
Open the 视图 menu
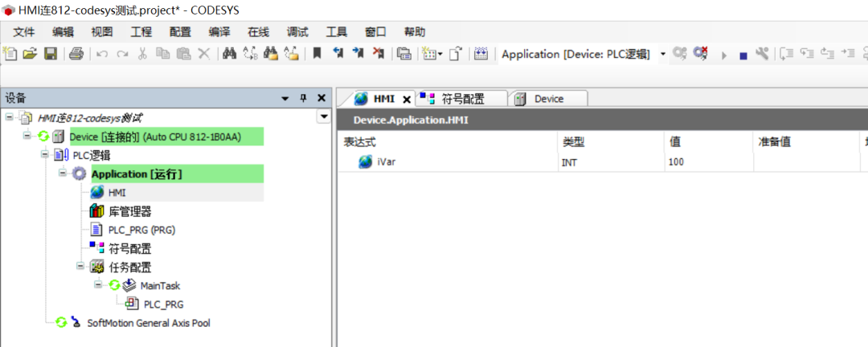pos(102,32)
